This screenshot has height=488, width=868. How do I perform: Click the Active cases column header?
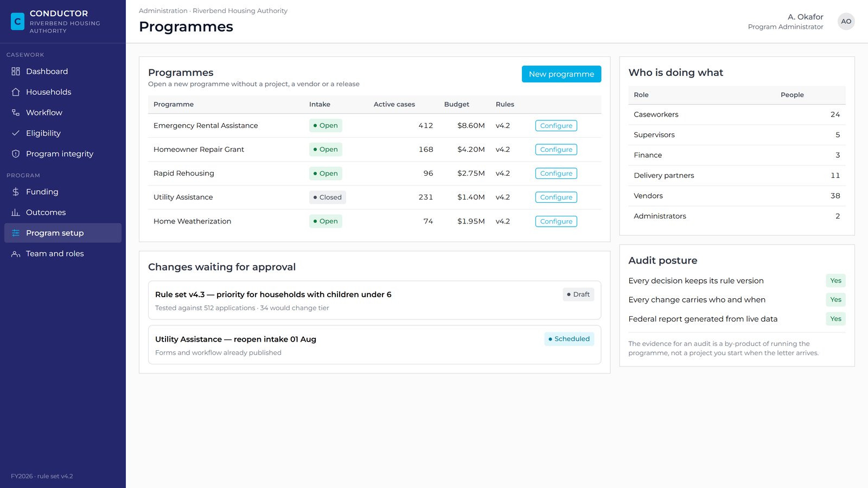point(394,104)
